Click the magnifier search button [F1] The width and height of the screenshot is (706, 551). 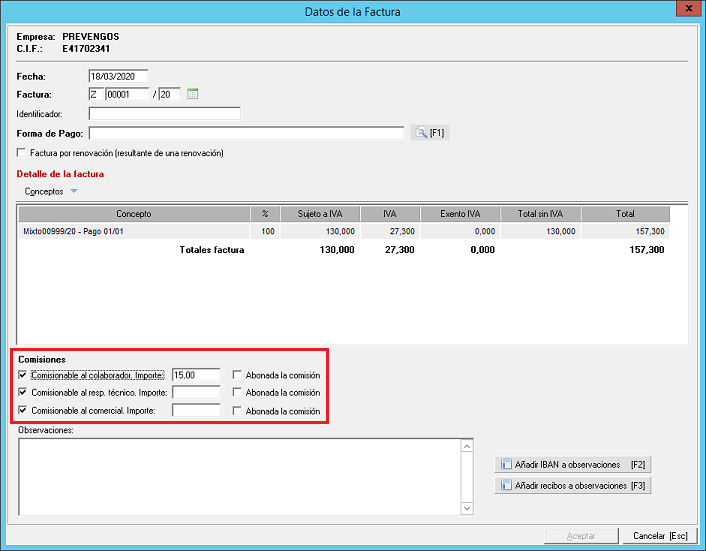429,133
